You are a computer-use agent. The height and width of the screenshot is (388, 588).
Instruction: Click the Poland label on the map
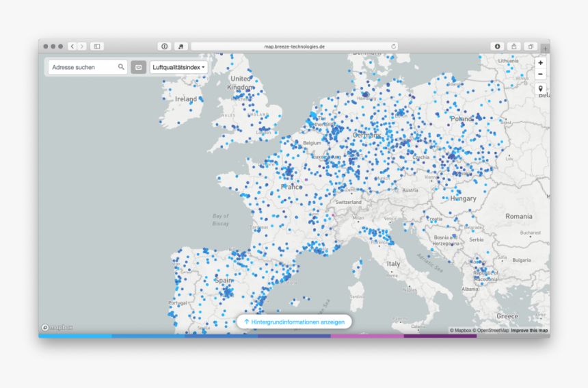(462, 119)
